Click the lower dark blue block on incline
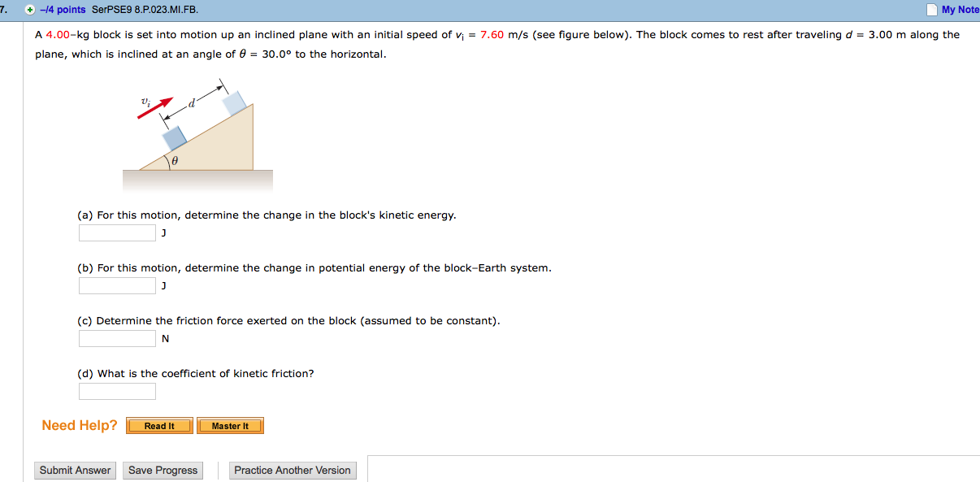Viewport: 980px width, 482px height. click(176, 139)
